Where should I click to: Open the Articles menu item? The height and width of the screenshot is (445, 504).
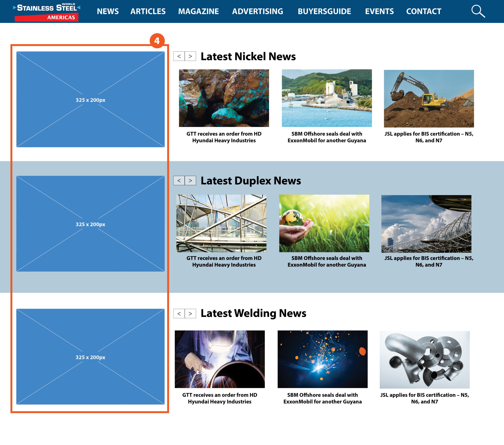click(x=148, y=11)
